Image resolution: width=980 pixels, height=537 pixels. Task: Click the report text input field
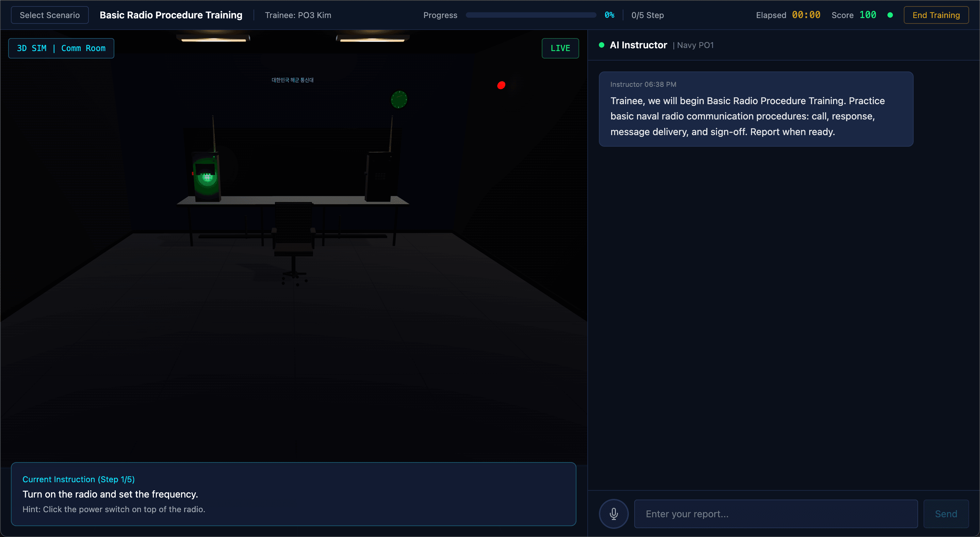pyautogui.click(x=776, y=514)
